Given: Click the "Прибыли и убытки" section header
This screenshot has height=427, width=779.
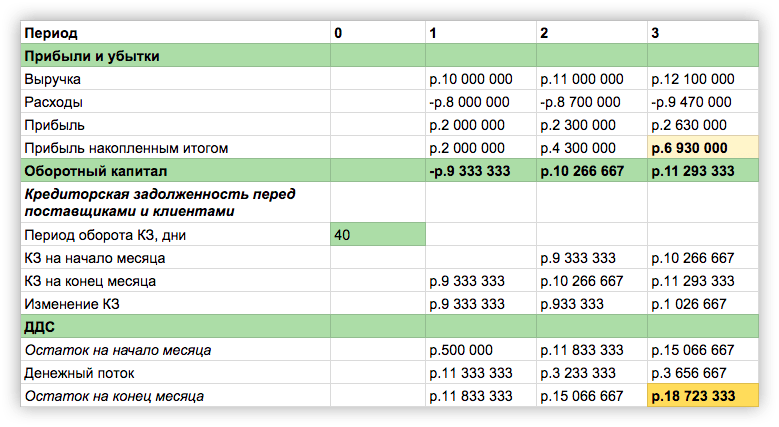Looking at the screenshot, I should pyautogui.click(x=92, y=56).
